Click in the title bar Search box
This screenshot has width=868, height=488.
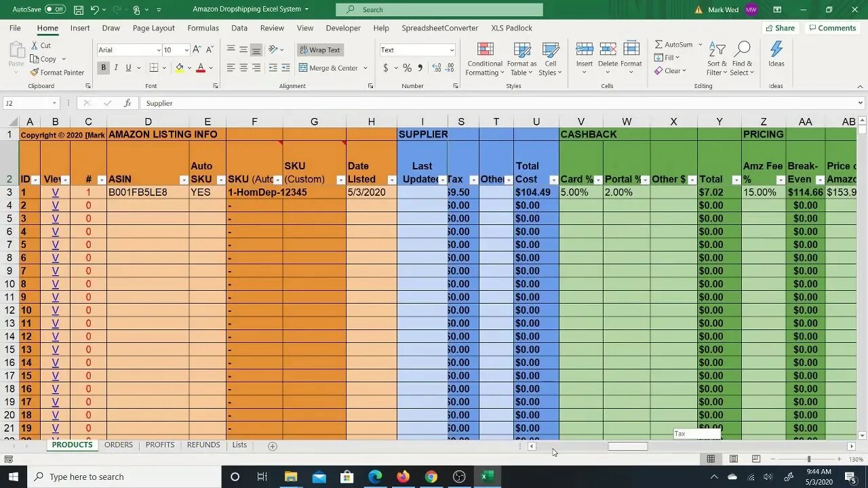pyautogui.click(x=439, y=9)
